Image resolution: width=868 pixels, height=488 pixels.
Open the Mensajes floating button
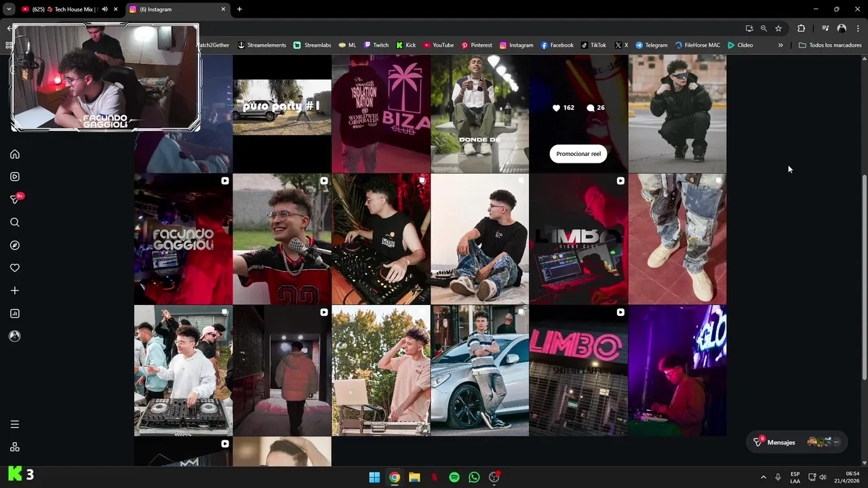click(x=797, y=442)
